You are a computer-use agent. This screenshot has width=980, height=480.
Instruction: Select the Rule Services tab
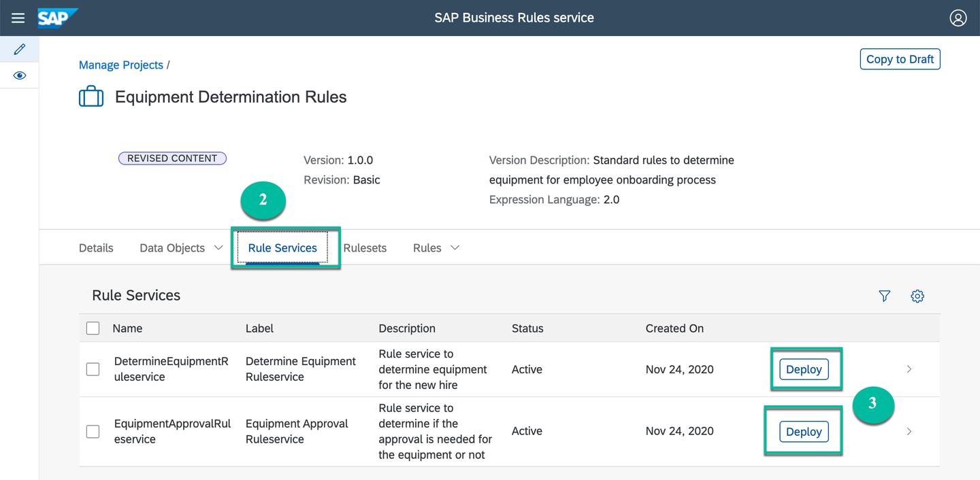click(282, 248)
